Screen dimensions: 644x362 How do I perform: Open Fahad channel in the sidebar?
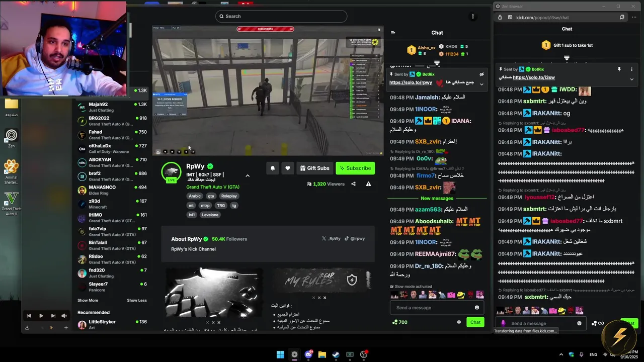tap(112, 135)
